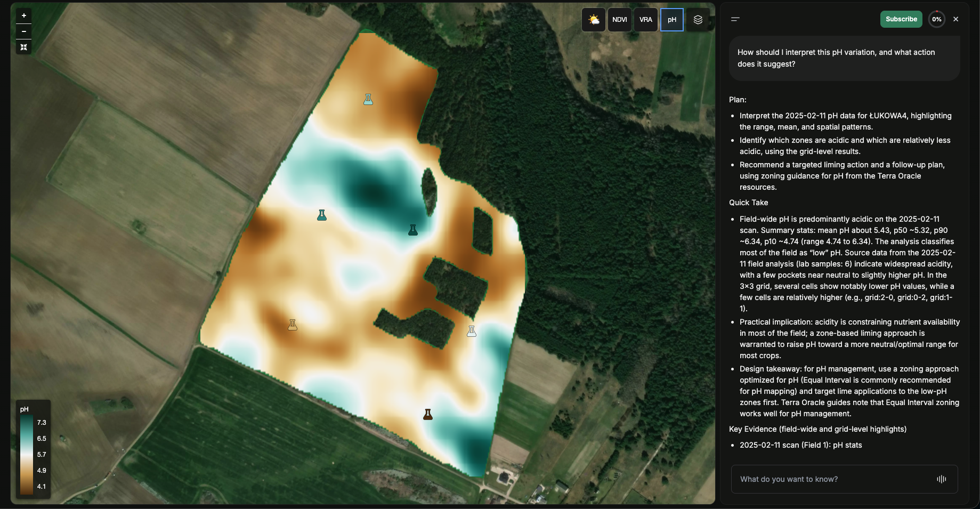Switch to the VRA layer tab
The image size is (980, 509).
646,19
